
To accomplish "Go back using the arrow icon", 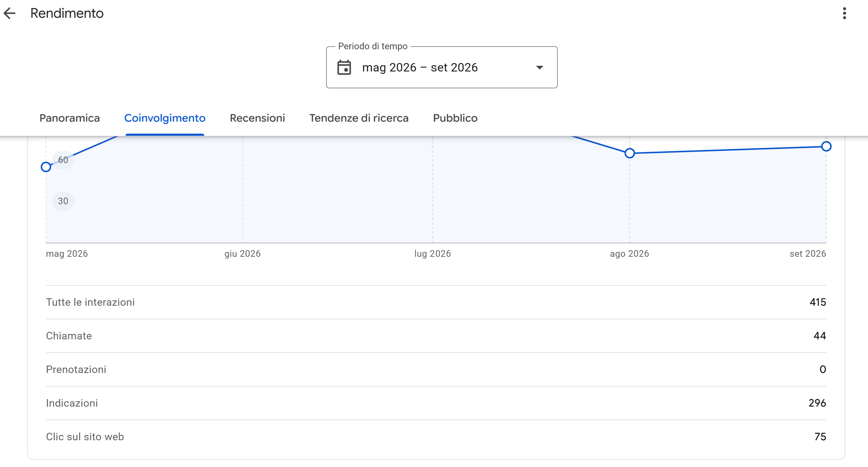I will pos(9,14).
